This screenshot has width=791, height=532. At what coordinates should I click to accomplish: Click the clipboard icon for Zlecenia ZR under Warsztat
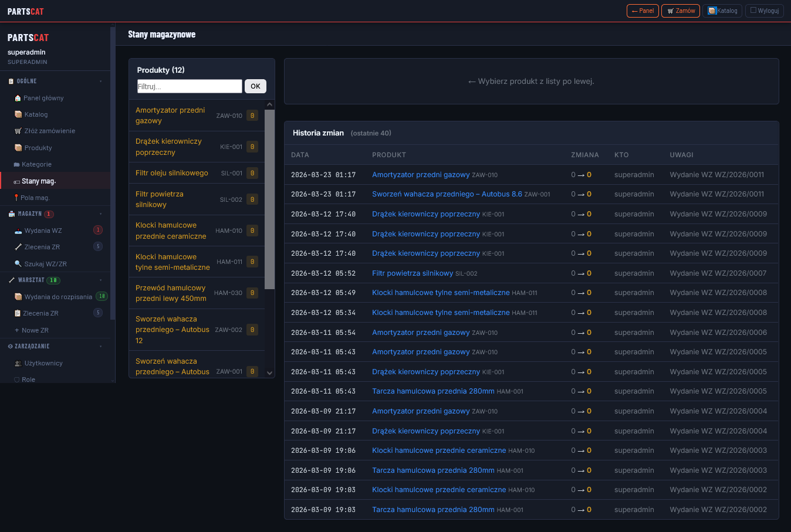tap(18, 313)
